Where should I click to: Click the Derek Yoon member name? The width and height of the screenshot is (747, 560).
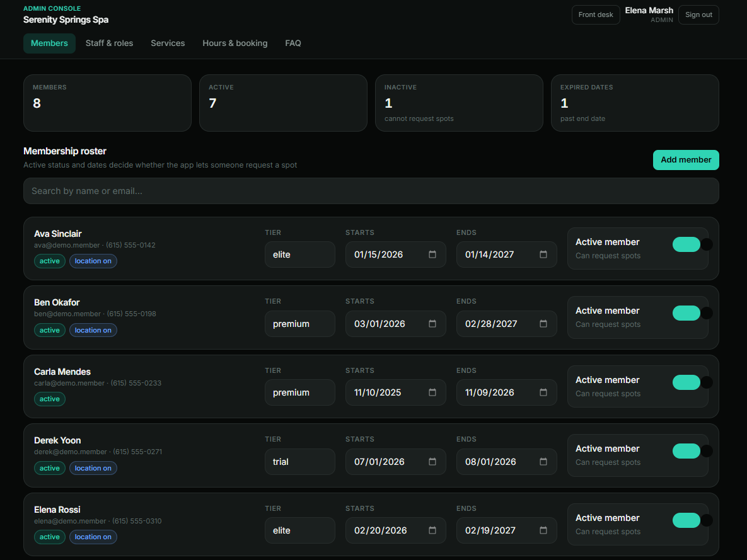pos(57,440)
